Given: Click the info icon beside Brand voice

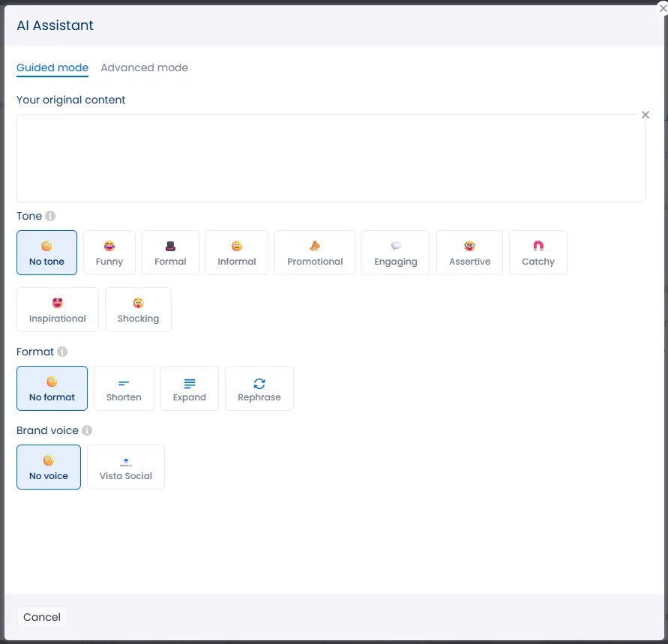Looking at the screenshot, I should click(87, 430).
